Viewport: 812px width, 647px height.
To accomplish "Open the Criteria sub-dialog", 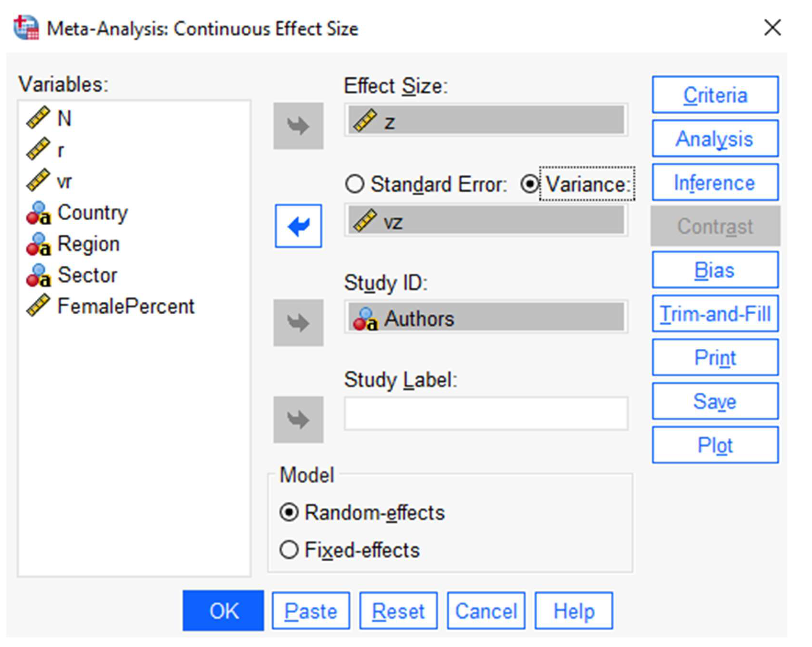I will point(715,95).
